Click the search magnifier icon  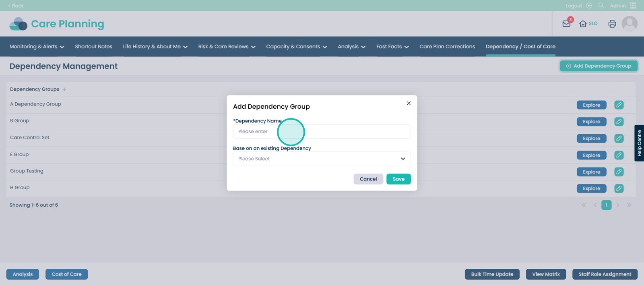click(x=601, y=6)
